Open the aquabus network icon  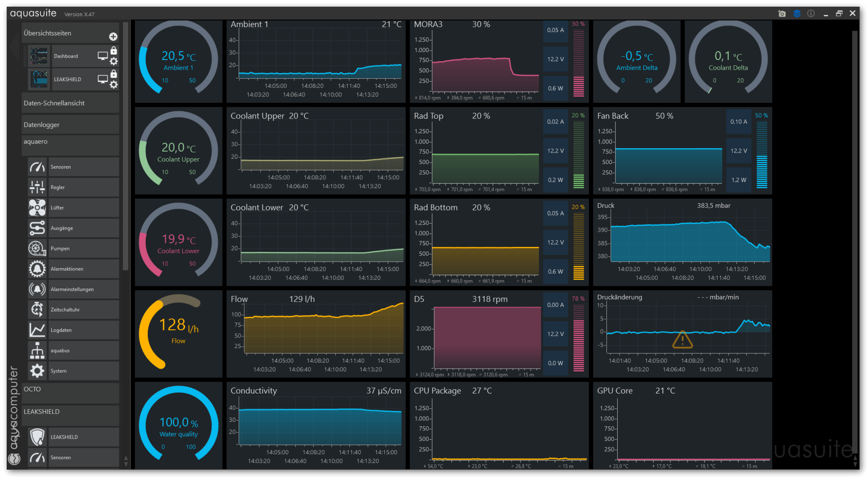(x=37, y=350)
